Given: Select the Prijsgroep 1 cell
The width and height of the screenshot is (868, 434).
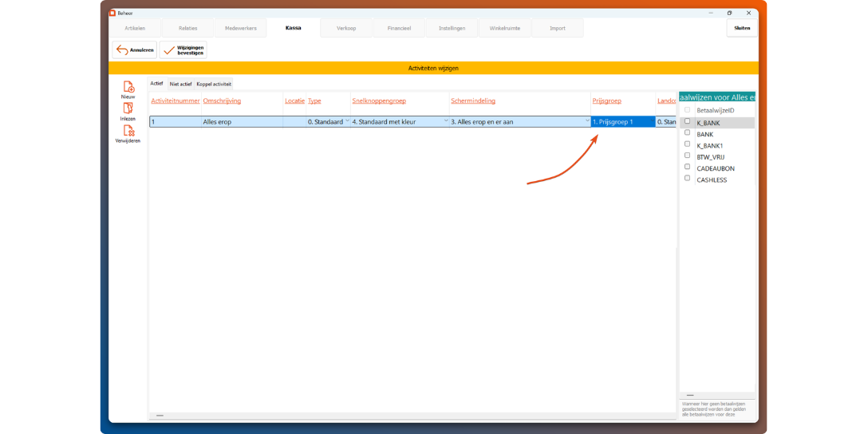Looking at the screenshot, I should click(x=622, y=122).
